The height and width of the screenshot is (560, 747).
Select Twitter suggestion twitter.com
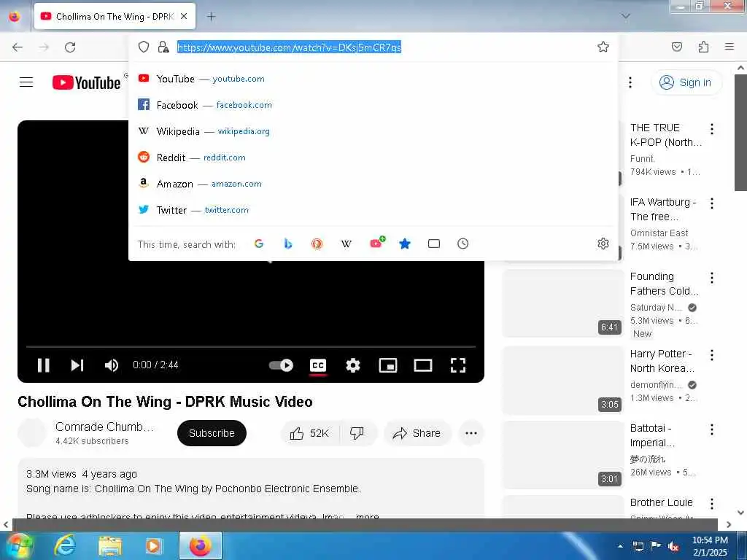[x=373, y=209]
